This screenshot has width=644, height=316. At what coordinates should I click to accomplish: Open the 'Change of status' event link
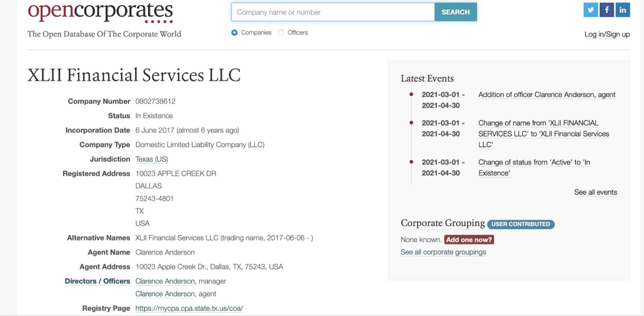(x=534, y=168)
